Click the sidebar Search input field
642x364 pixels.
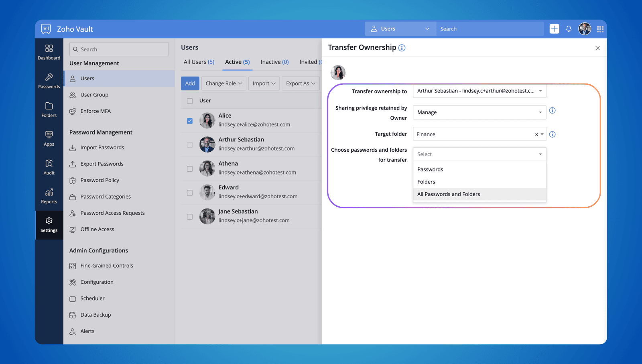tap(119, 49)
